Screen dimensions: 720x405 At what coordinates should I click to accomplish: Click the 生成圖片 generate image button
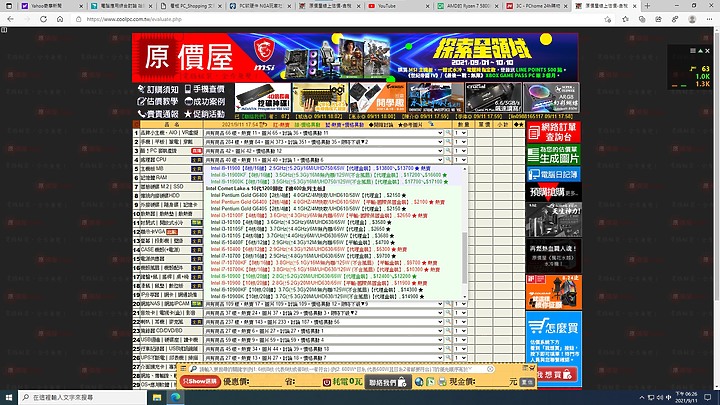point(553,155)
